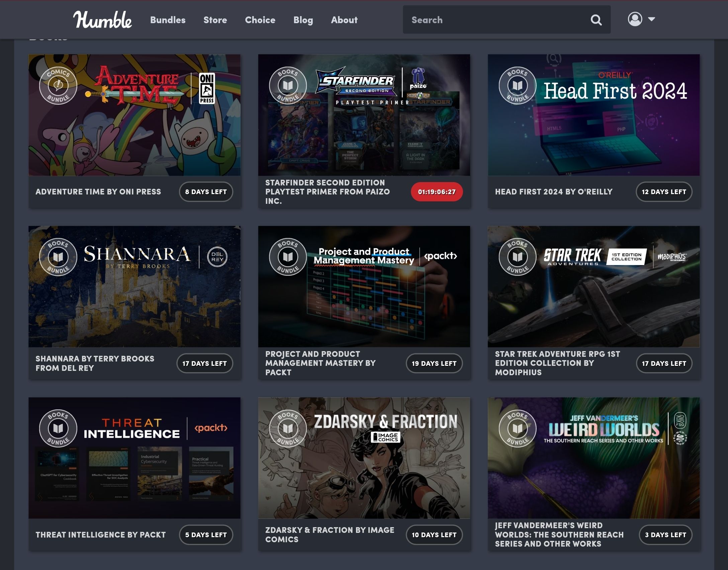Click the user account avatar icon
The width and height of the screenshot is (728, 570).
(635, 19)
